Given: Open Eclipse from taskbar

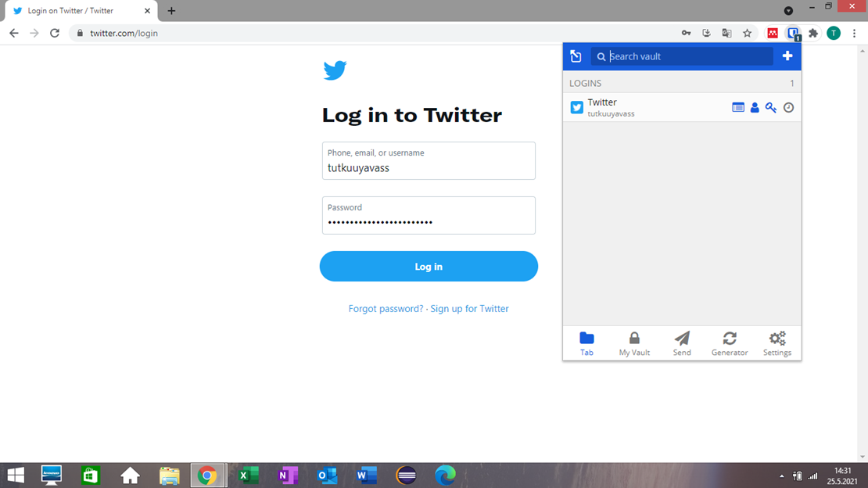Looking at the screenshot, I should pos(407,475).
